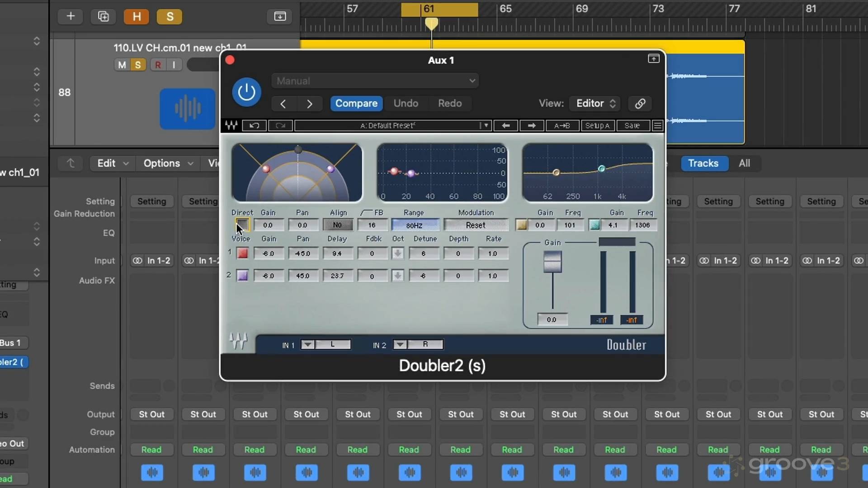Open the View Editor selector
The width and height of the screenshot is (868, 488).
click(x=595, y=103)
